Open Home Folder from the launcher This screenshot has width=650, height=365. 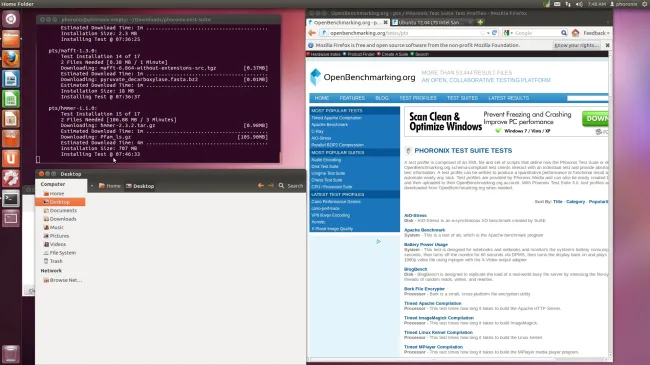[11, 39]
